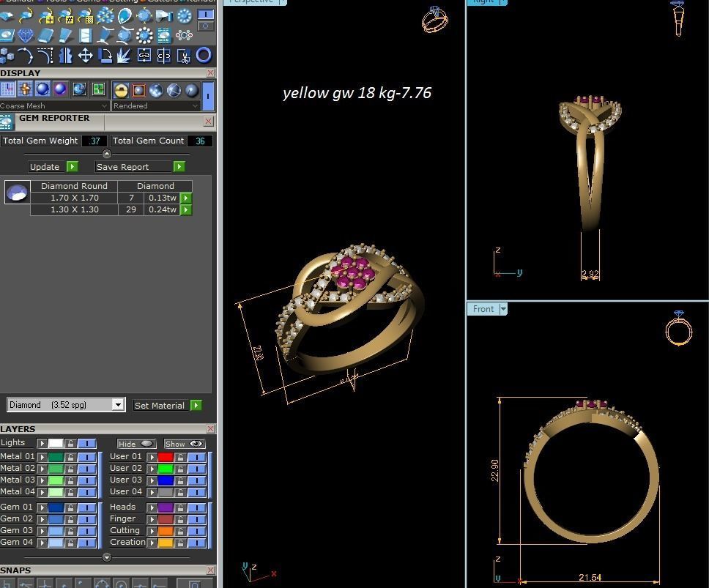Click the Front viewport label
Viewport: 709px width, 588px height.
483,309
